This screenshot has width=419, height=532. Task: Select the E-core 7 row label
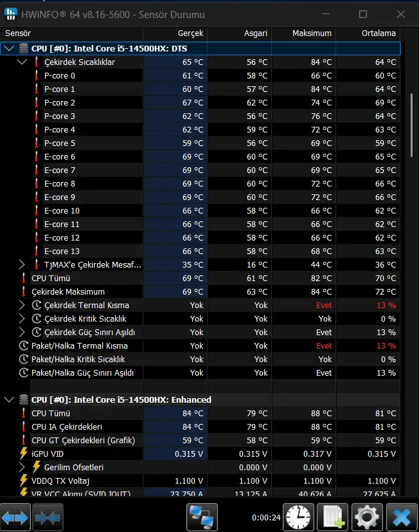click(x=60, y=170)
